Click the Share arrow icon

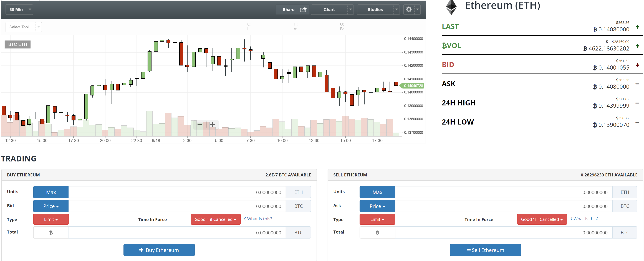click(x=303, y=9)
